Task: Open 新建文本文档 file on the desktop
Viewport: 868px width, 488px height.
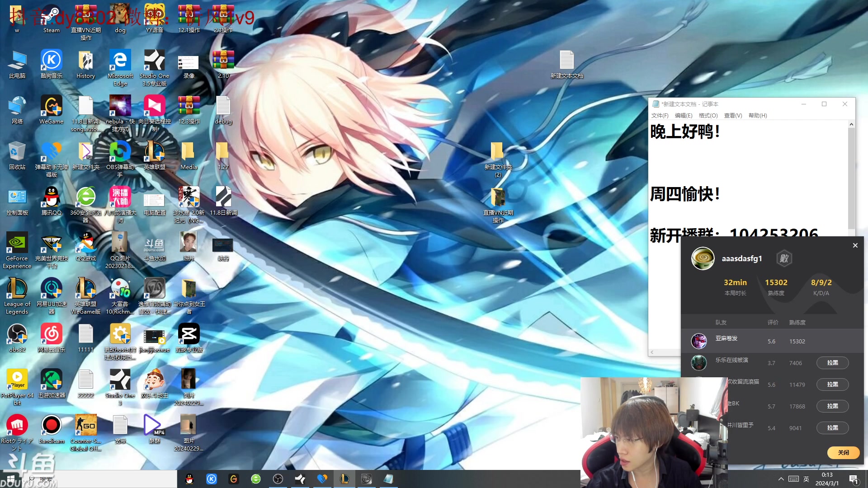Action: click(566, 64)
